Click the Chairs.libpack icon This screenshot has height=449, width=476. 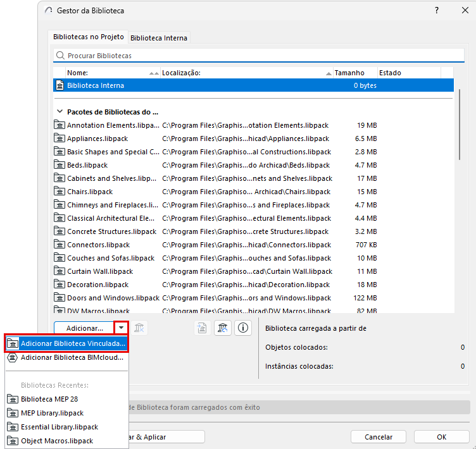click(x=59, y=192)
